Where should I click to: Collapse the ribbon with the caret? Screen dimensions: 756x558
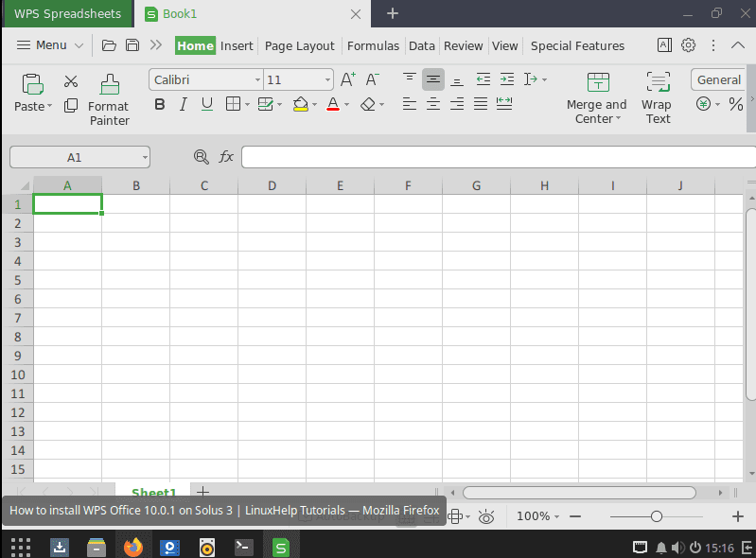point(738,45)
